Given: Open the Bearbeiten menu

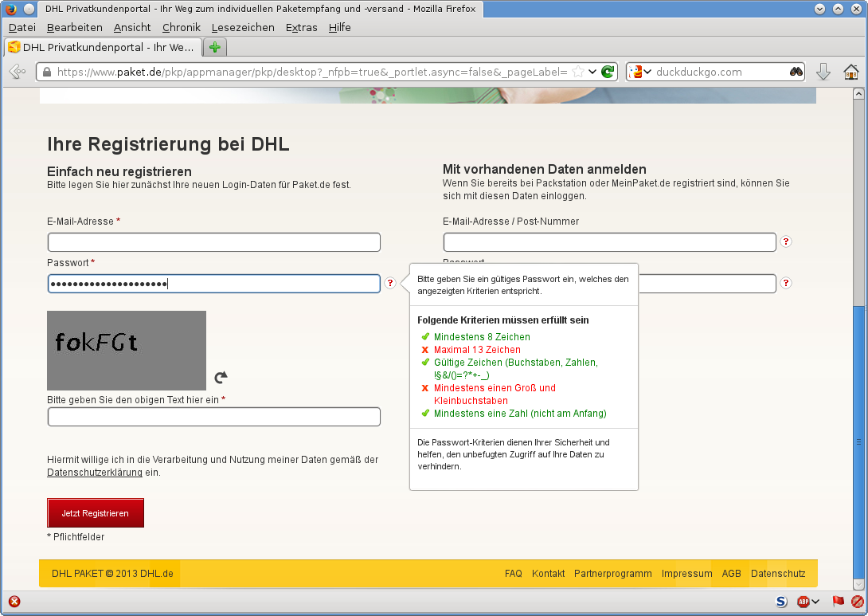Looking at the screenshot, I should [75, 27].
